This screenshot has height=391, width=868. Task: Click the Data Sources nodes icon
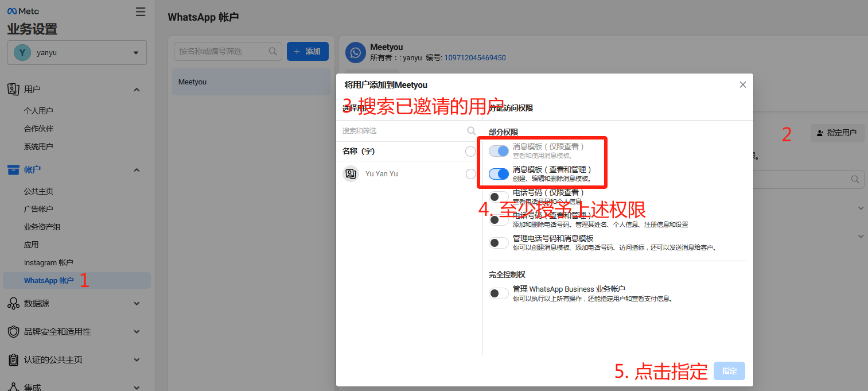click(13, 303)
